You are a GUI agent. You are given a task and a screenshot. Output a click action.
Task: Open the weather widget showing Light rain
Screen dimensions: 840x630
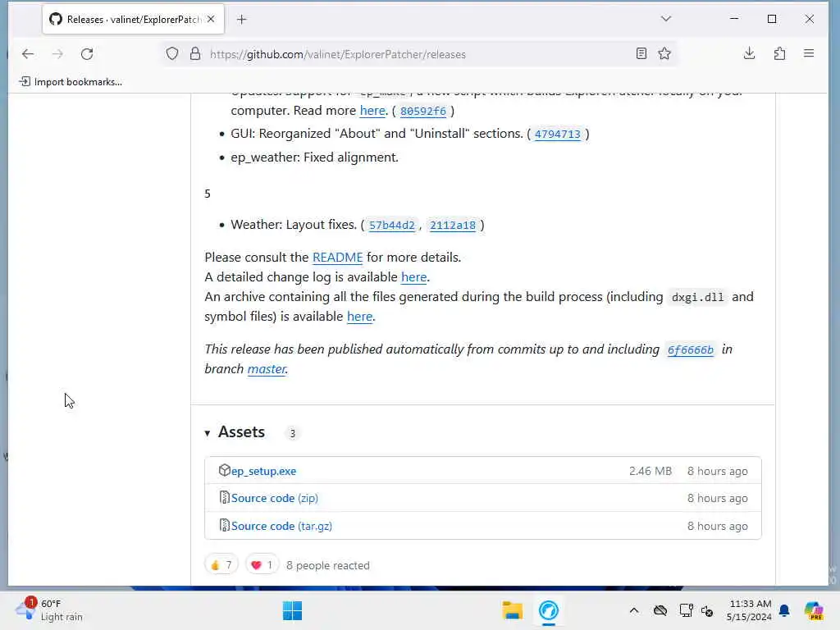click(49, 610)
